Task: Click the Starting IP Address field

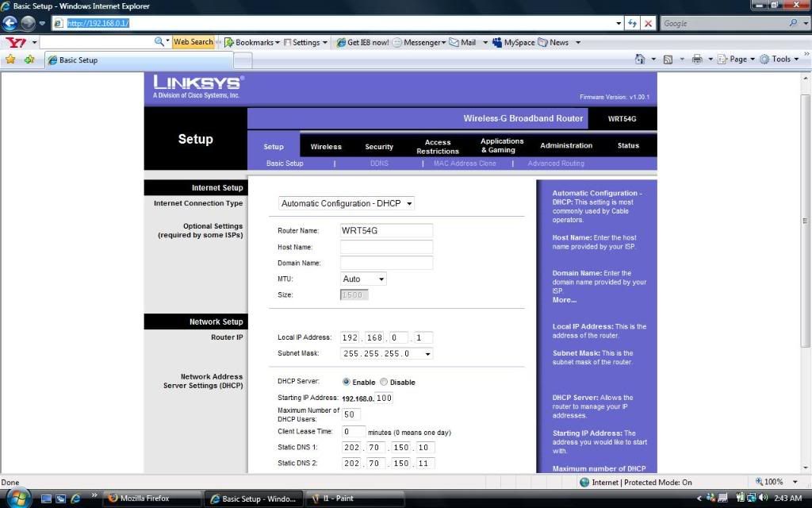Action: coord(384,398)
